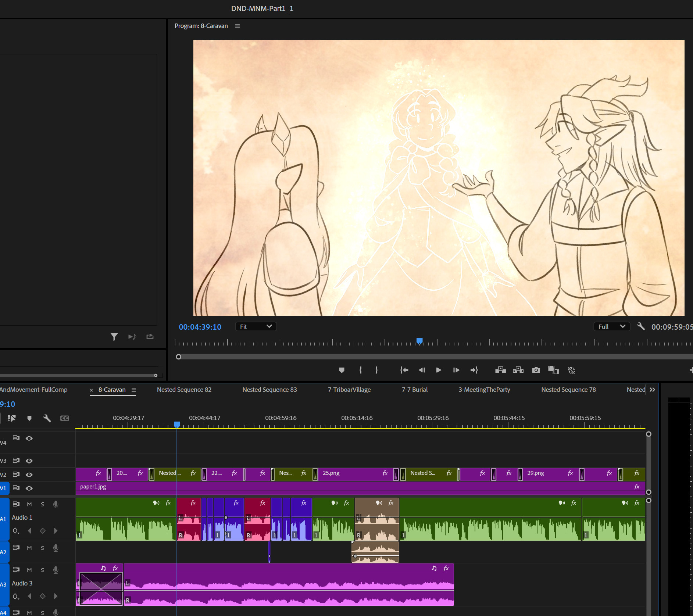Image resolution: width=693 pixels, height=616 pixels.
Task: Select the Nested S... clip on V2
Action: pos(432,474)
